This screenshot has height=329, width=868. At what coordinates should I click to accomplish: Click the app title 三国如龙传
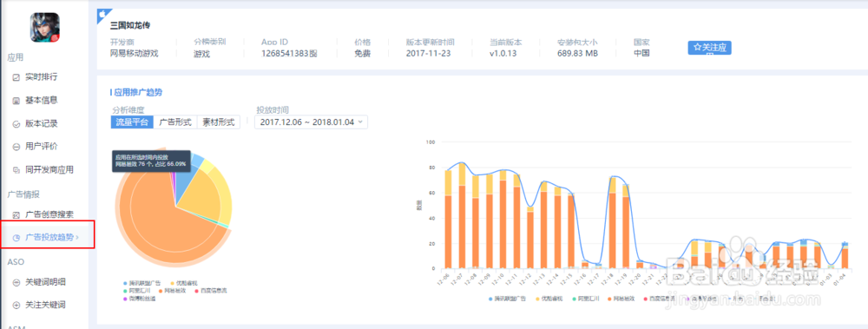click(130, 25)
